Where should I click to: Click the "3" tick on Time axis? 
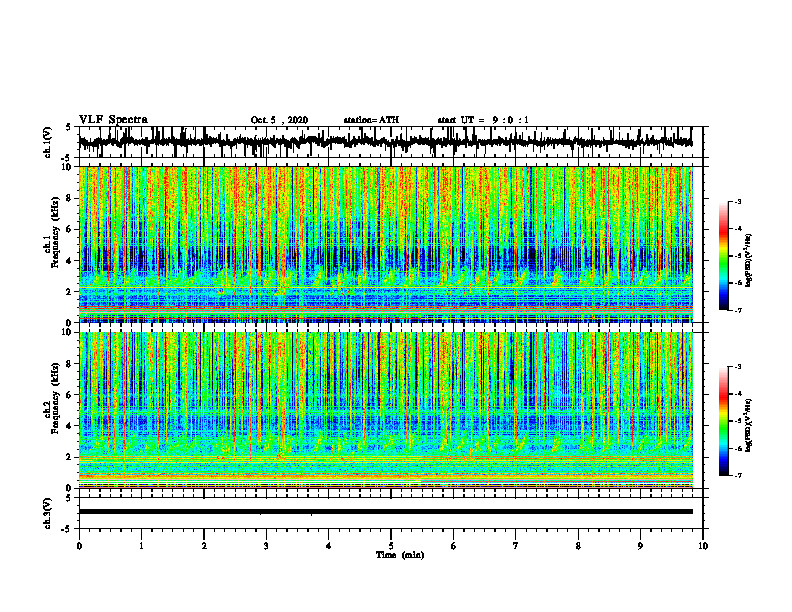click(266, 546)
